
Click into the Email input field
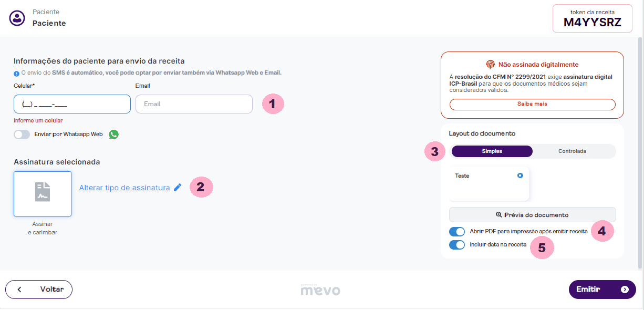coord(194,104)
